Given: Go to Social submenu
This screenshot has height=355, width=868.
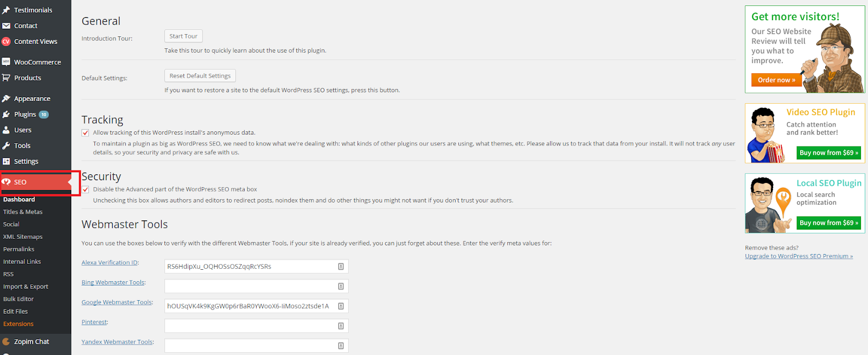Looking at the screenshot, I should click(x=11, y=224).
